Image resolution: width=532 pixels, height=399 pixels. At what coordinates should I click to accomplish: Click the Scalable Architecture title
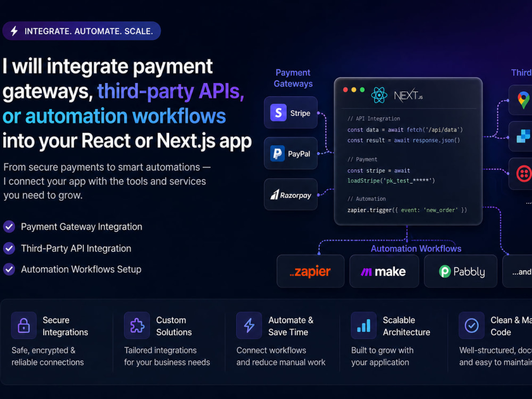(406, 326)
